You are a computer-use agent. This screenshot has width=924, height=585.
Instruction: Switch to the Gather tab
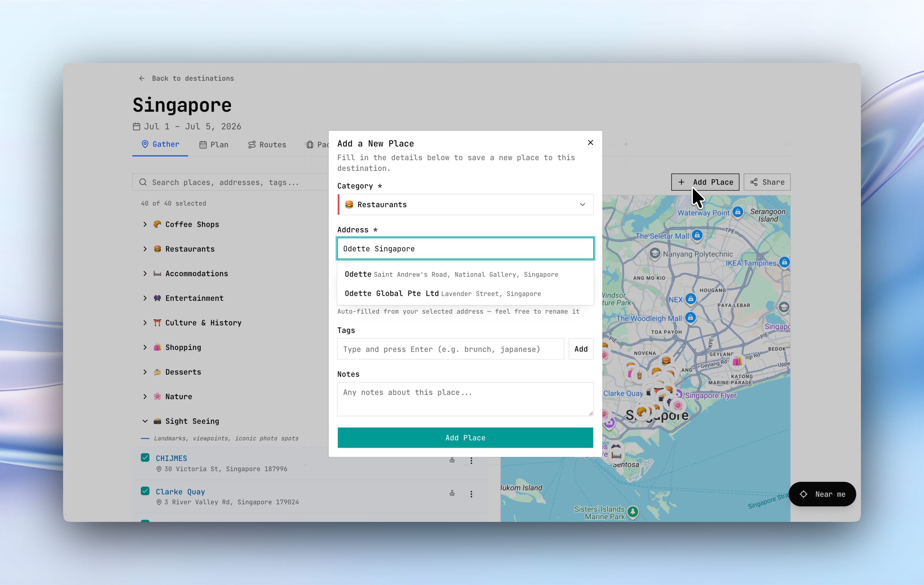(160, 144)
